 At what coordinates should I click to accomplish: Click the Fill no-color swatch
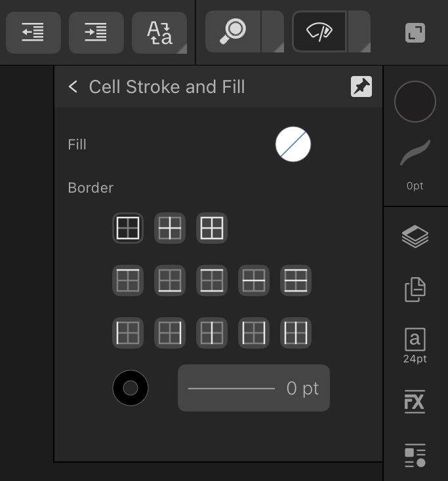pyautogui.click(x=293, y=144)
